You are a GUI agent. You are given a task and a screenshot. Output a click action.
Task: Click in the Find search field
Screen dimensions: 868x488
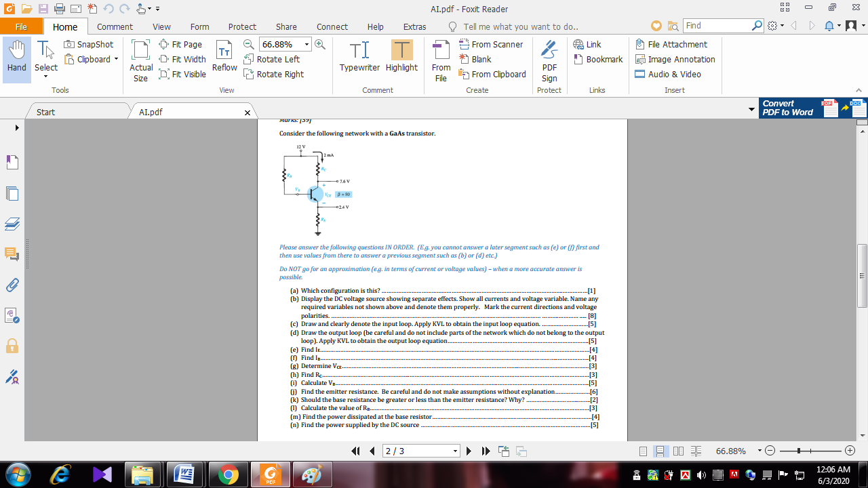click(x=718, y=26)
